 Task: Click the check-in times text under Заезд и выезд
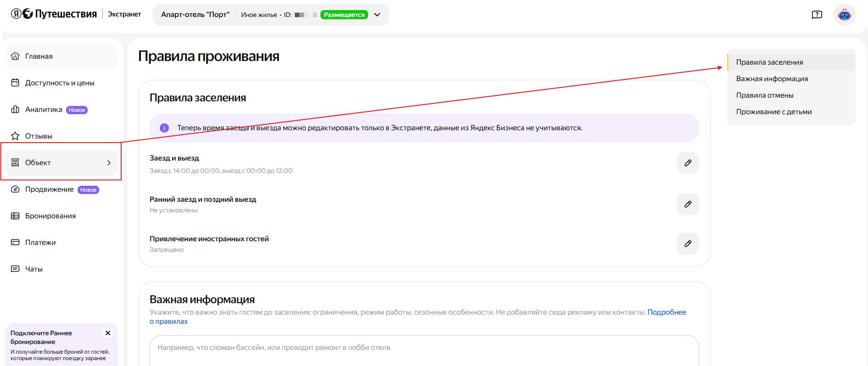pos(221,171)
